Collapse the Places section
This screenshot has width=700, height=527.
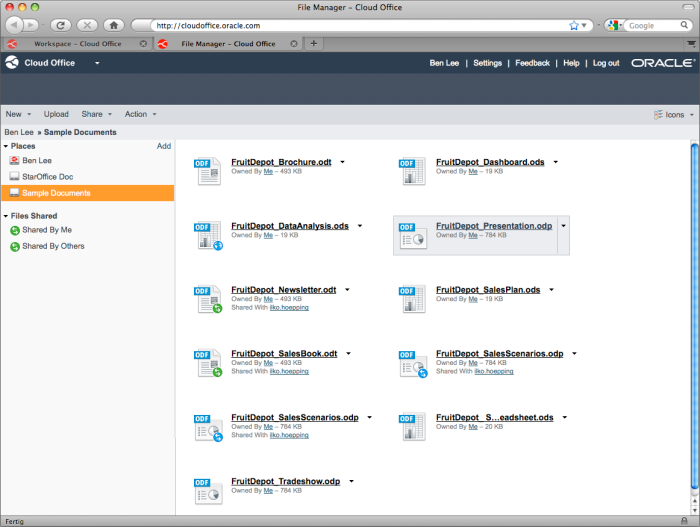pyautogui.click(x=6, y=146)
